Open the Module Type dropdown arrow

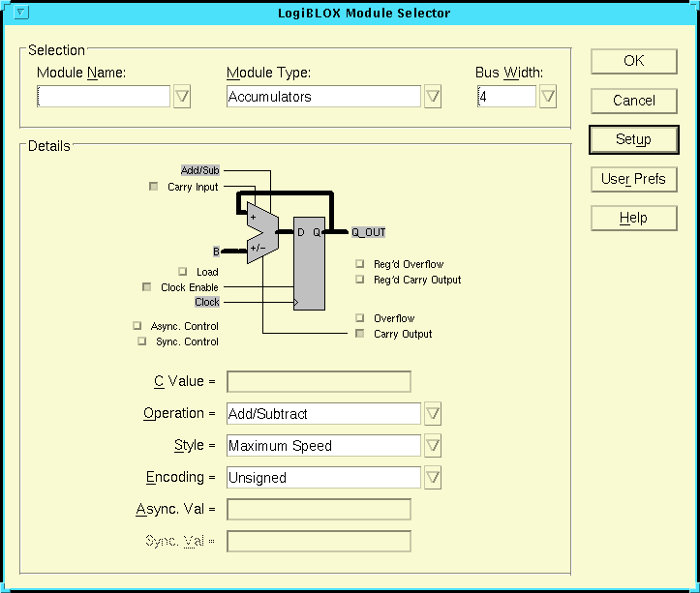433,97
